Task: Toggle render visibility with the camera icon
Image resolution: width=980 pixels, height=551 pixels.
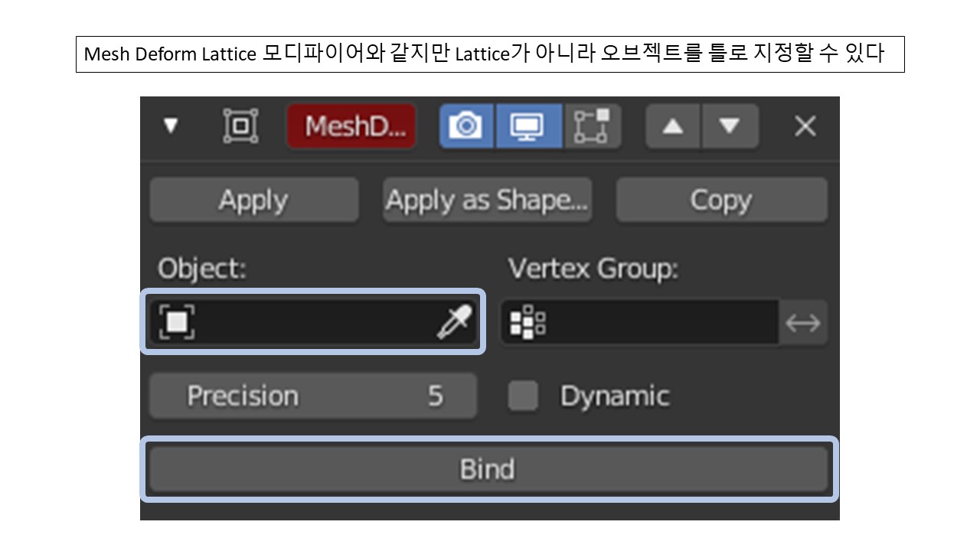Action: pyautogui.click(x=467, y=126)
